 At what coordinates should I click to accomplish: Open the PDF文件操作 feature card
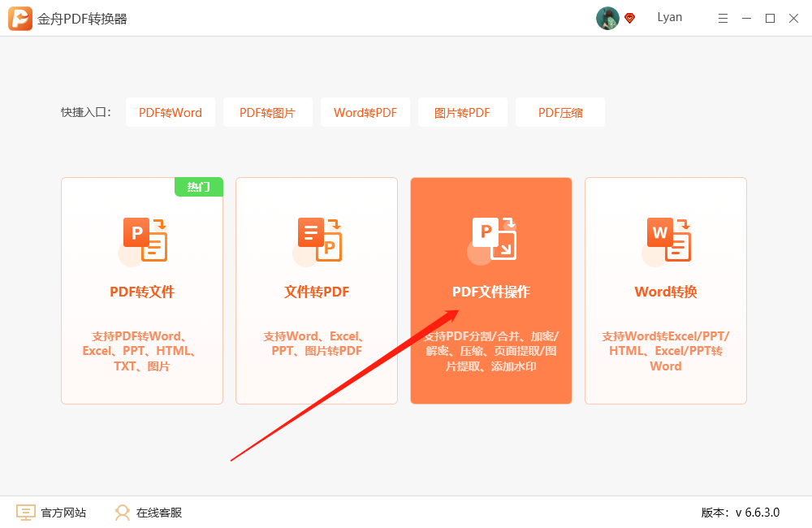[x=491, y=290]
